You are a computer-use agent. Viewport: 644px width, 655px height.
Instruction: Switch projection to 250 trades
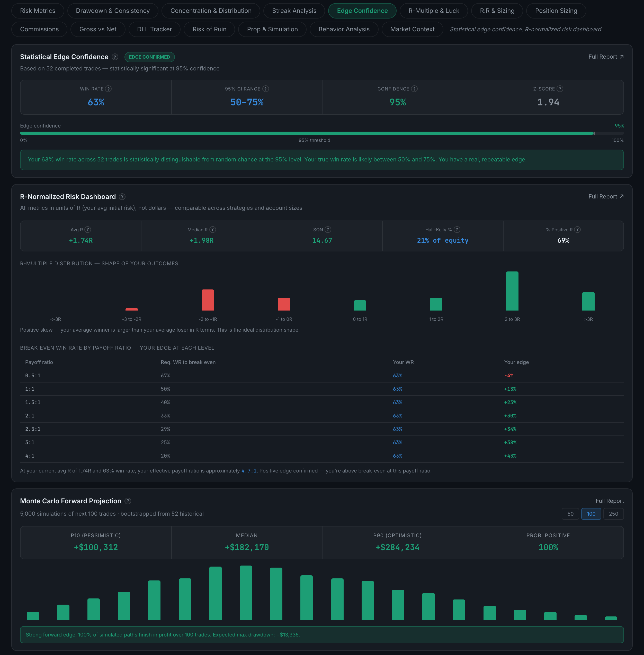pos(613,514)
